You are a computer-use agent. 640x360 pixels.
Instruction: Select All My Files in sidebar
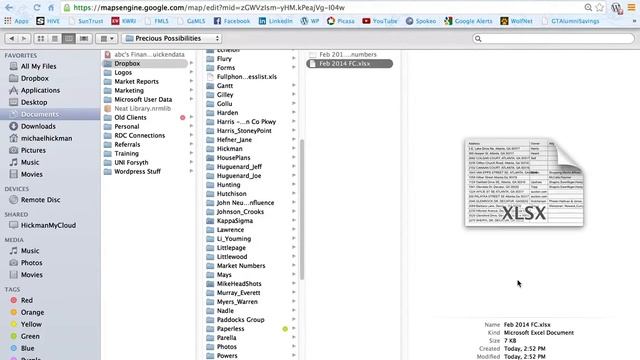tap(38, 66)
